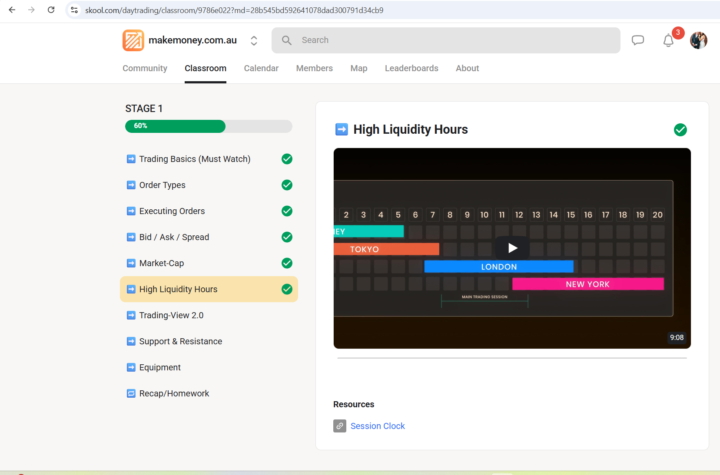
Task: Switch to the Leaderboards tab
Action: point(411,68)
